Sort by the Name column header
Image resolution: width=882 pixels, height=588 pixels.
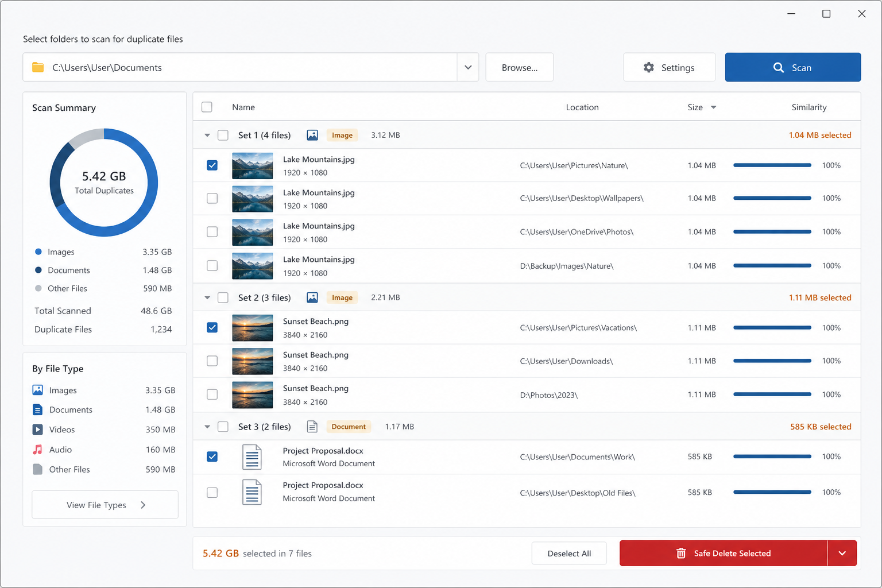[x=243, y=107]
